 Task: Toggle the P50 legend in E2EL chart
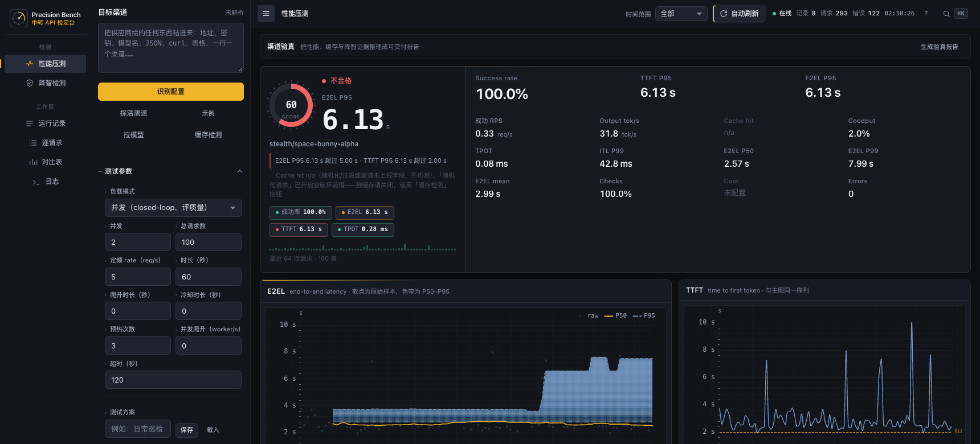tap(615, 315)
